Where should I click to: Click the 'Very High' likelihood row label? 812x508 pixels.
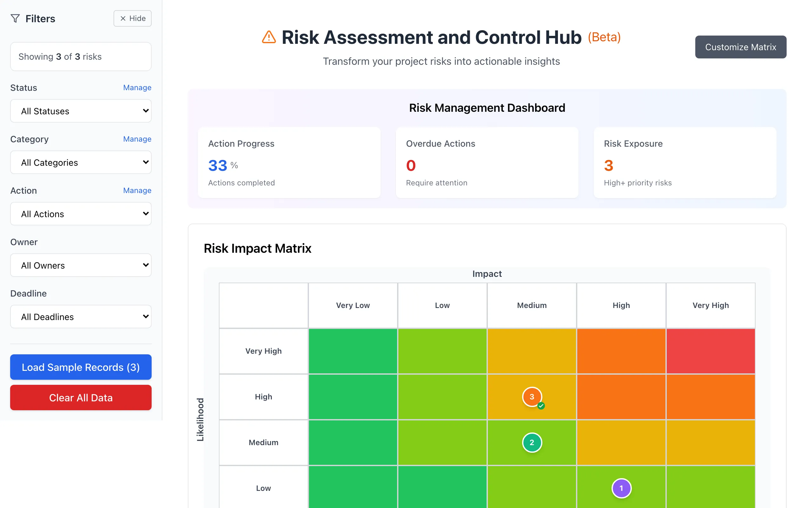pos(263,351)
